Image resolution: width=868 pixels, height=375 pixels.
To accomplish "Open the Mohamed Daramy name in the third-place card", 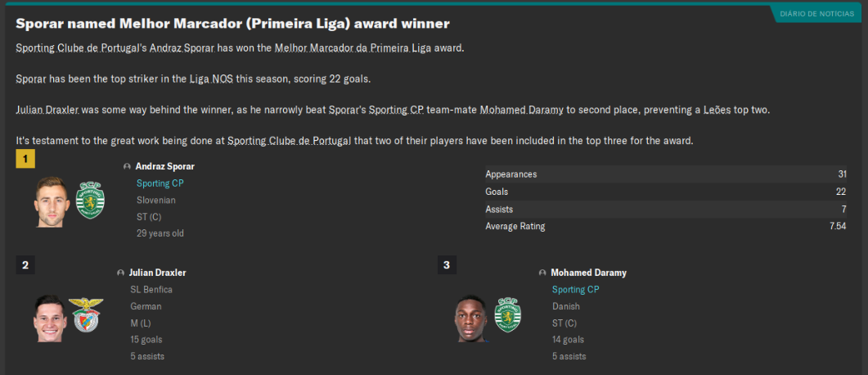I will [588, 273].
